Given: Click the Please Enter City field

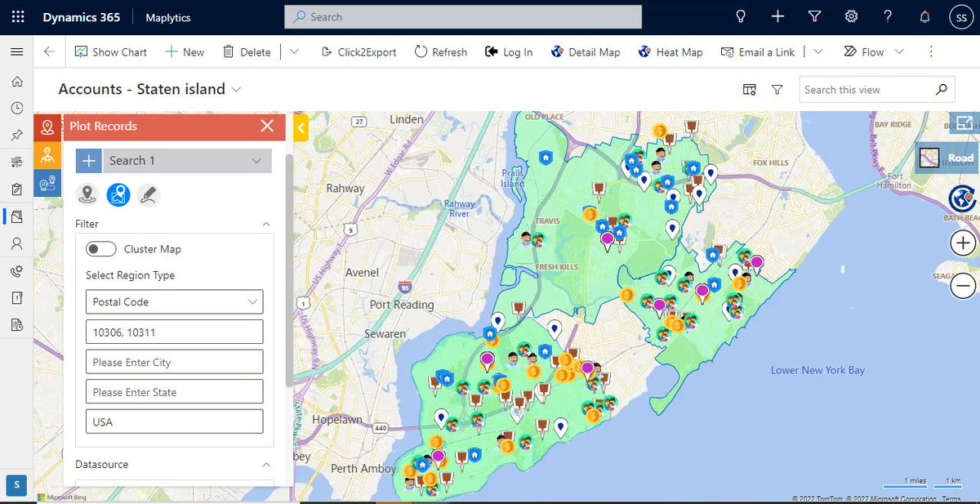Looking at the screenshot, I should pyautogui.click(x=174, y=362).
